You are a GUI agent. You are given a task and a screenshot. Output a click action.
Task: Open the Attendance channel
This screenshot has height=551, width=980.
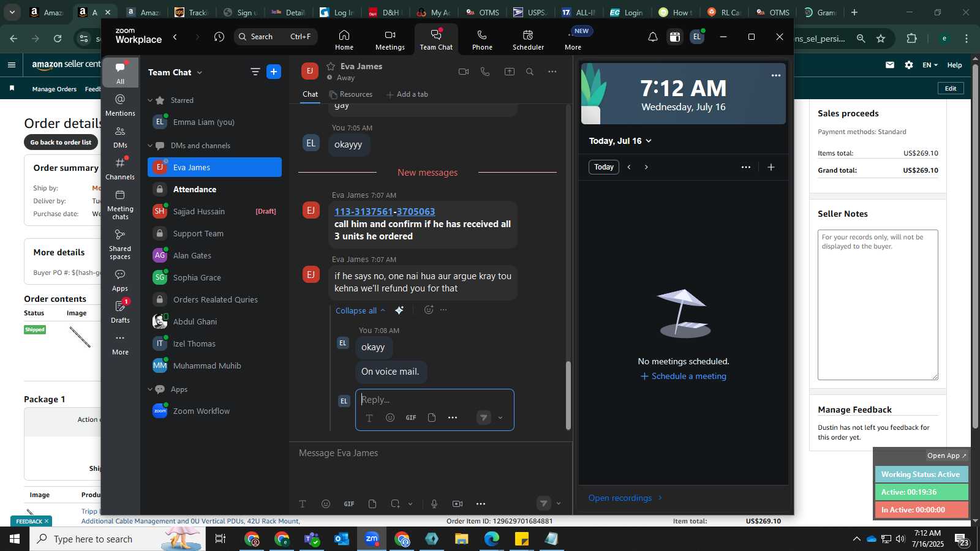[x=214, y=189]
